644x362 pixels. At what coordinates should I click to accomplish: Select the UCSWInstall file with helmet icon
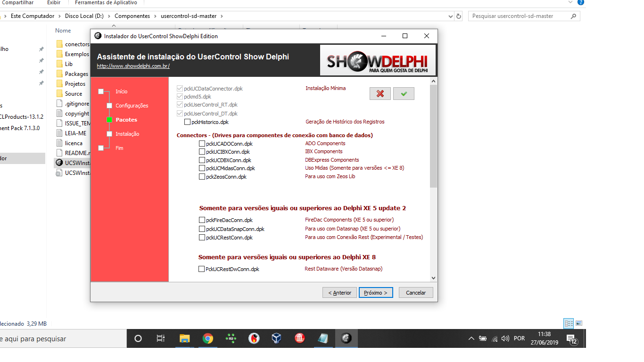[x=73, y=163]
